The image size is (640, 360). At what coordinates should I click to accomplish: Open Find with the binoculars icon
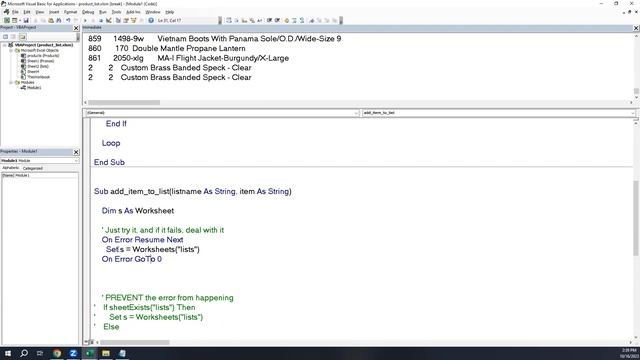click(58, 20)
